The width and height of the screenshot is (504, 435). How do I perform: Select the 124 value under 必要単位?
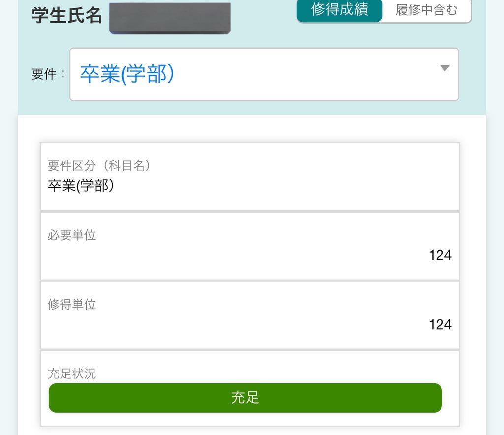click(440, 255)
